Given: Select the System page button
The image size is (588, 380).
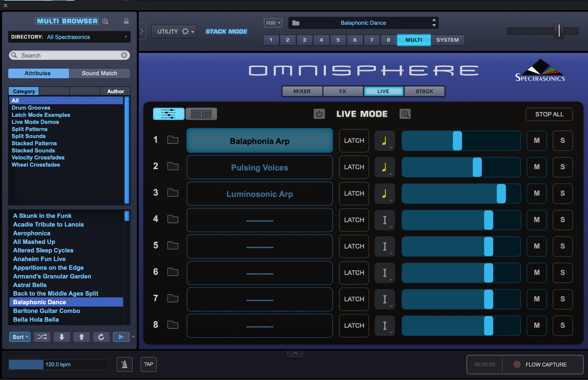Looking at the screenshot, I should (448, 40).
